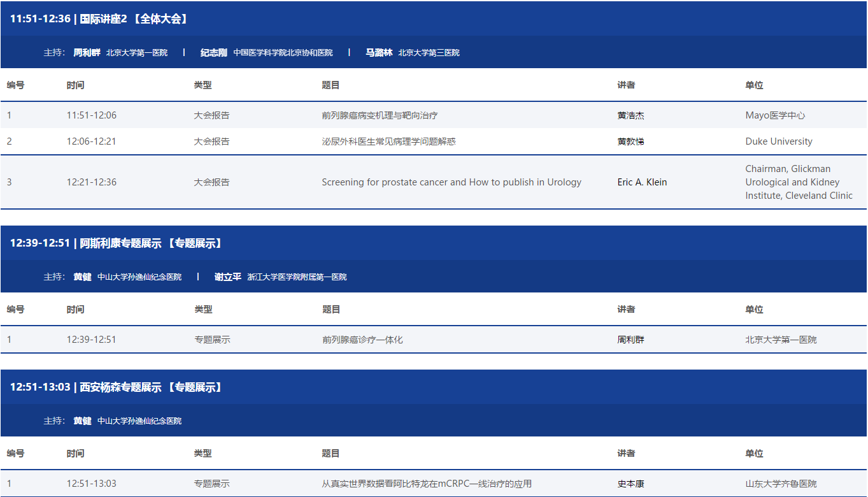Select moderator 谢立平 in 阿斯利康 session
868x497 pixels.
[227, 277]
